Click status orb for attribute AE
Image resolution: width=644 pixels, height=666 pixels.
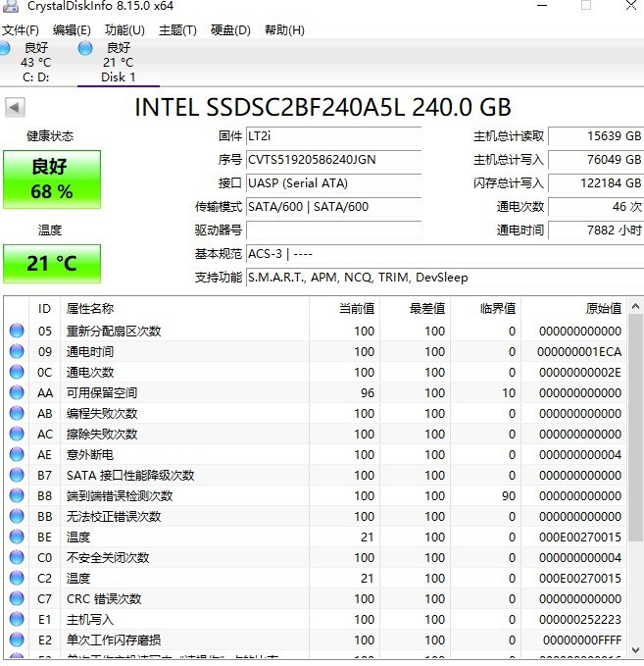[17, 454]
